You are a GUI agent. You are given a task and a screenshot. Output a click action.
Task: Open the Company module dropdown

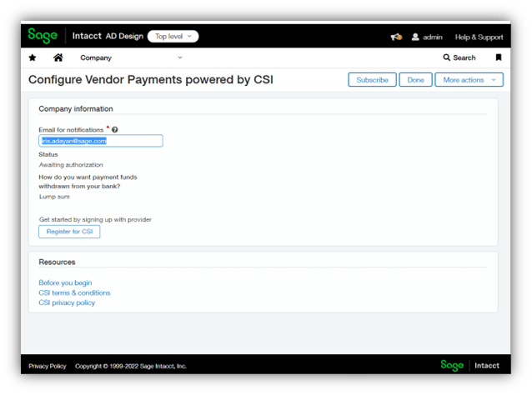pyautogui.click(x=131, y=57)
